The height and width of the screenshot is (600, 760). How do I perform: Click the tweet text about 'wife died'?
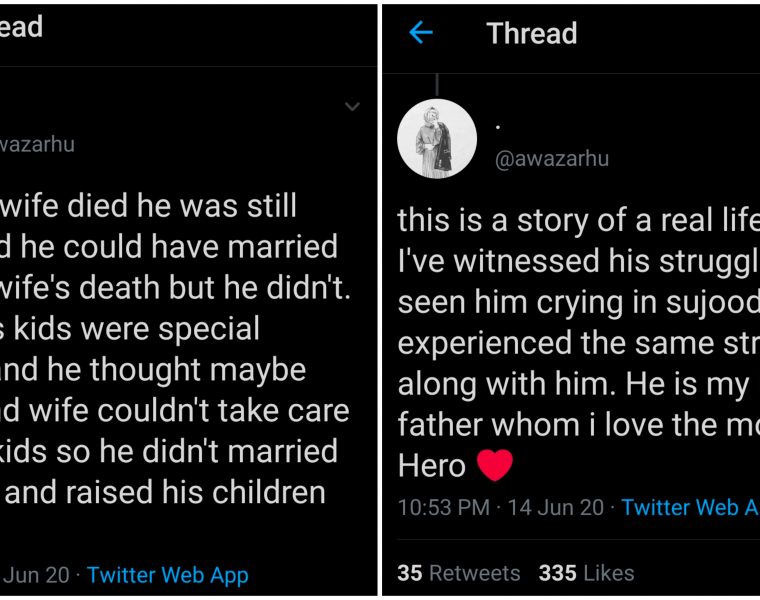point(150,206)
